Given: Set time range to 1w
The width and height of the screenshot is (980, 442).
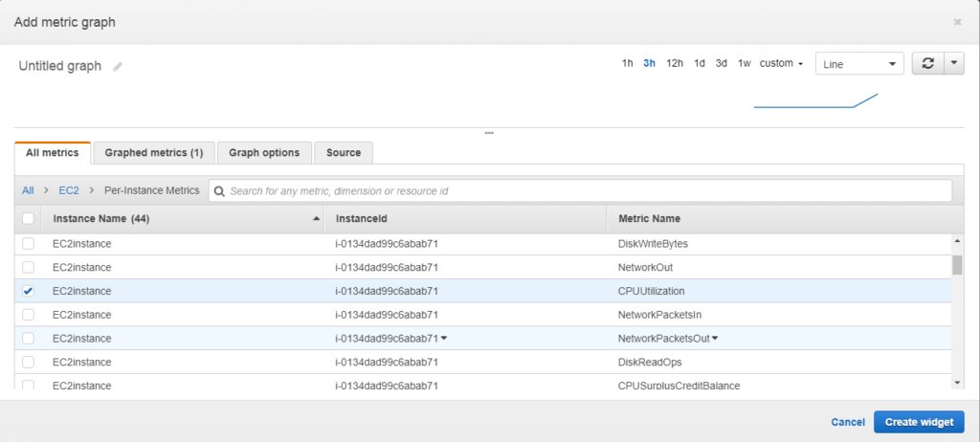Looking at the screenshot, I should pos(744,63).
